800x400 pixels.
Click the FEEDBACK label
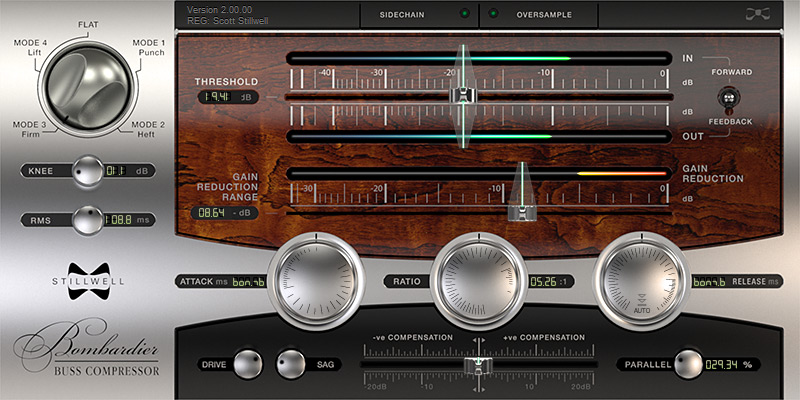pos(730,122)
